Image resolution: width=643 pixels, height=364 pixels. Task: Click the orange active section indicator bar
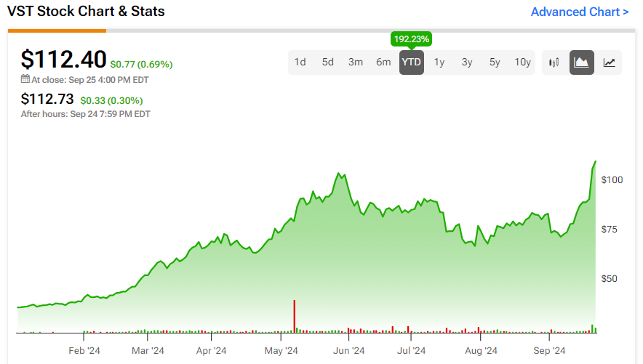click(x=57, y=31)
